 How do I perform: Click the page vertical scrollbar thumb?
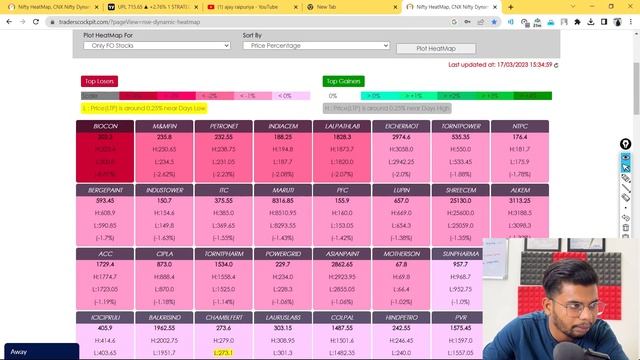636,88
